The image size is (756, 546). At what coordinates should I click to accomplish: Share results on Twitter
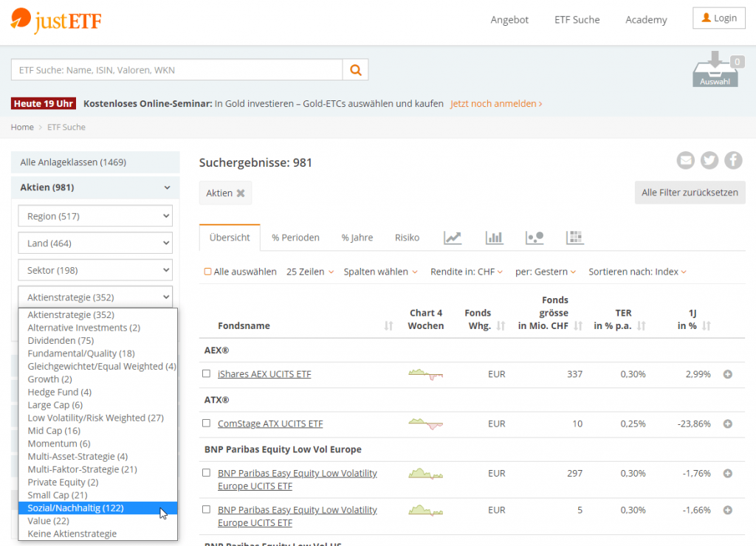point(709,160)
